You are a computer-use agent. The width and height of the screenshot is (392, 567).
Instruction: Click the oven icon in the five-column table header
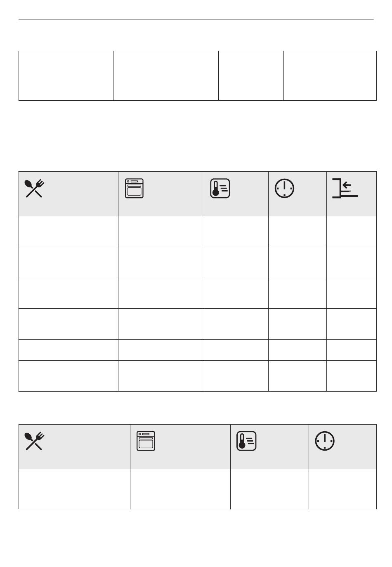pos(134,189)
